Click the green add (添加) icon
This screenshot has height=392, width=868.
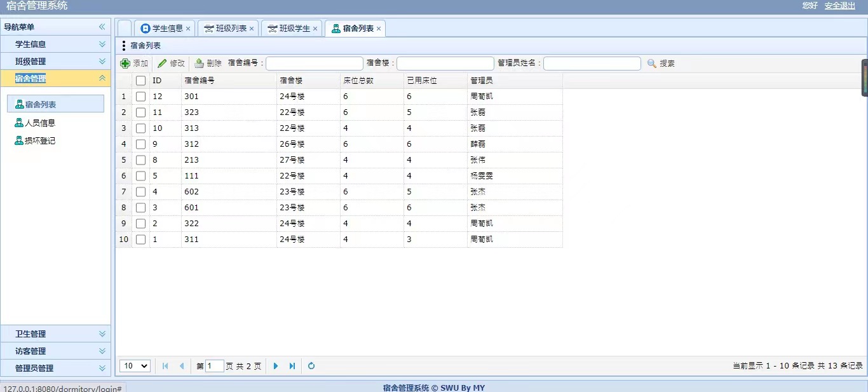[x=125, y=64]
